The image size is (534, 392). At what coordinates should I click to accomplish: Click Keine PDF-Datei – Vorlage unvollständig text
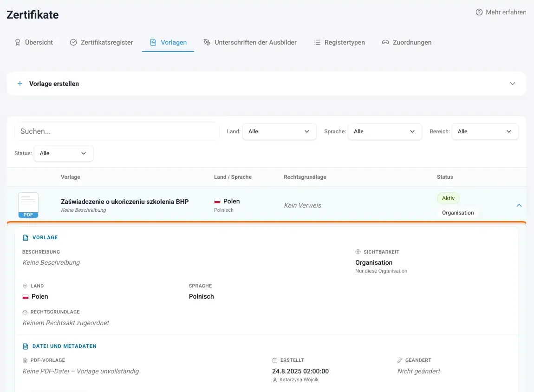[81, 371]
